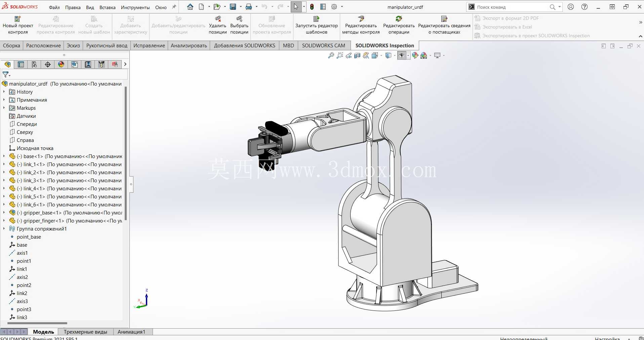This screenshot has width=644, height=340.
Task: Expand the link_3<1> component
Action: point(4,180)
